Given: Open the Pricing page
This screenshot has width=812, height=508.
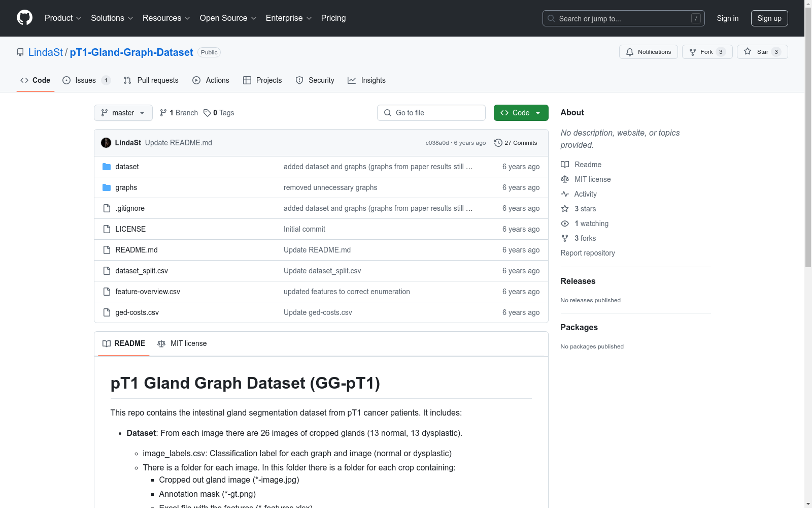Looking at the screenshot, I should pos(333,18).
